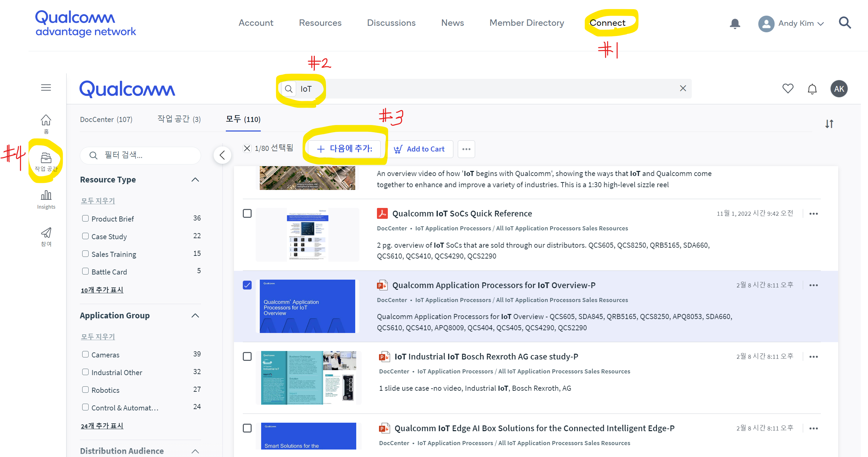Open the hamburger menu in the sidebar
The width and height of the screenshot is (868, 457).
[46, 88]
